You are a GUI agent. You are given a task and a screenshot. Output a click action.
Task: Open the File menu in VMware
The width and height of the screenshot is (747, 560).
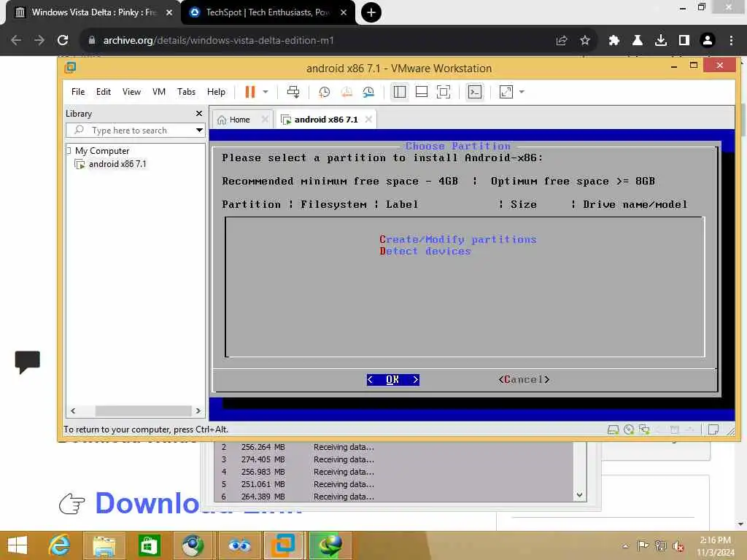pyautogui.click(x=78, y=92)
